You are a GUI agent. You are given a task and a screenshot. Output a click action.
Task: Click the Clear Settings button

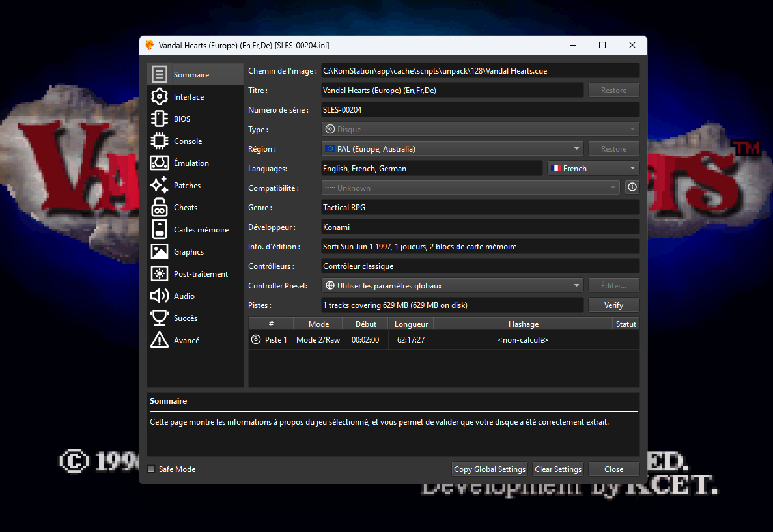(557, 469)
